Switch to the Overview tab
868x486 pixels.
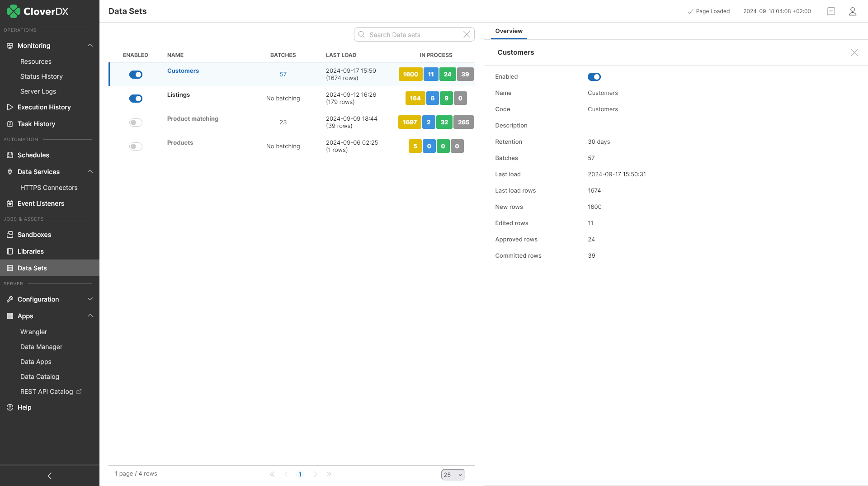tap(509, 31)
